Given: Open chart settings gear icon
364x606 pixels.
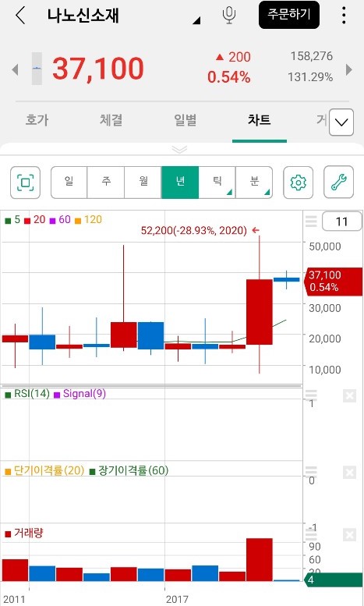Looking at the screenshot, I should click(298, 183).
